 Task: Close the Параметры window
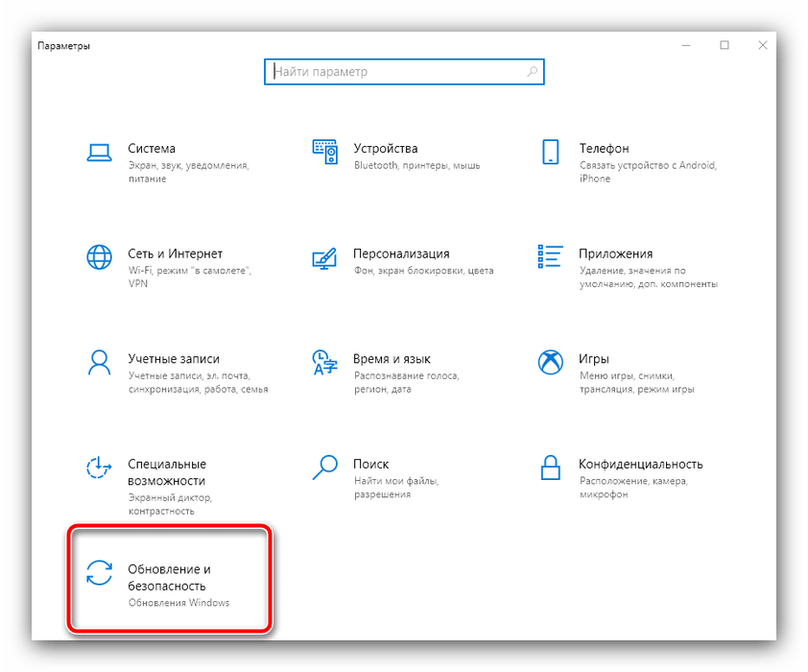(763, 45)
